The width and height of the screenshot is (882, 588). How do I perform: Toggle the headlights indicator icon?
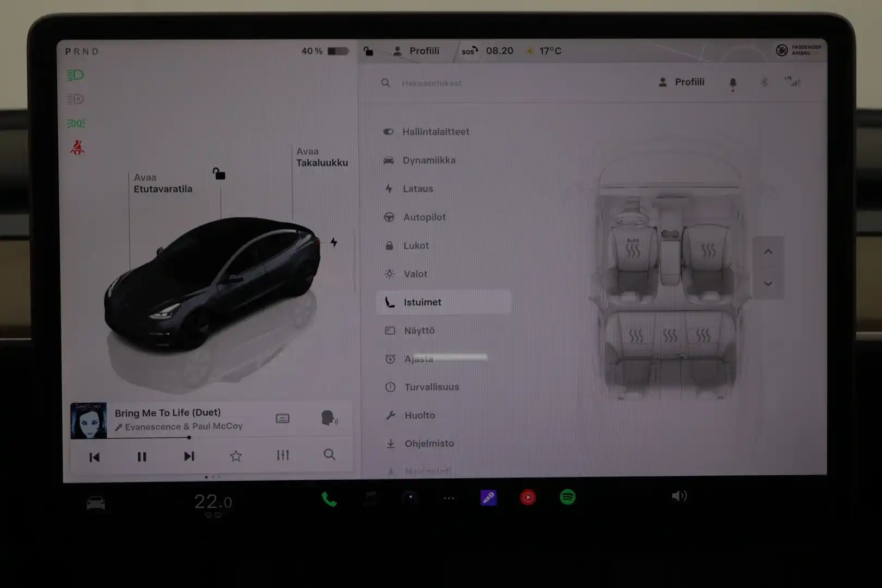(76, 75)
